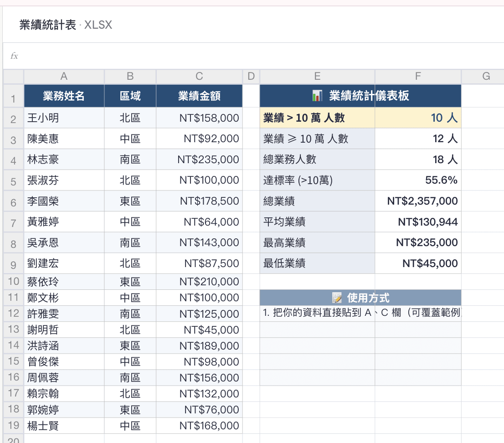Select the cell with 吳承恩
The width and height of the screenshot is (504, 443).
click(64, 242)
